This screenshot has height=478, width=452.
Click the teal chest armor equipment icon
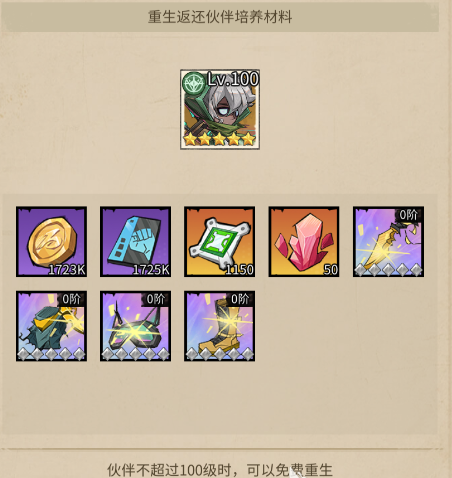click(x=51, y=326)
